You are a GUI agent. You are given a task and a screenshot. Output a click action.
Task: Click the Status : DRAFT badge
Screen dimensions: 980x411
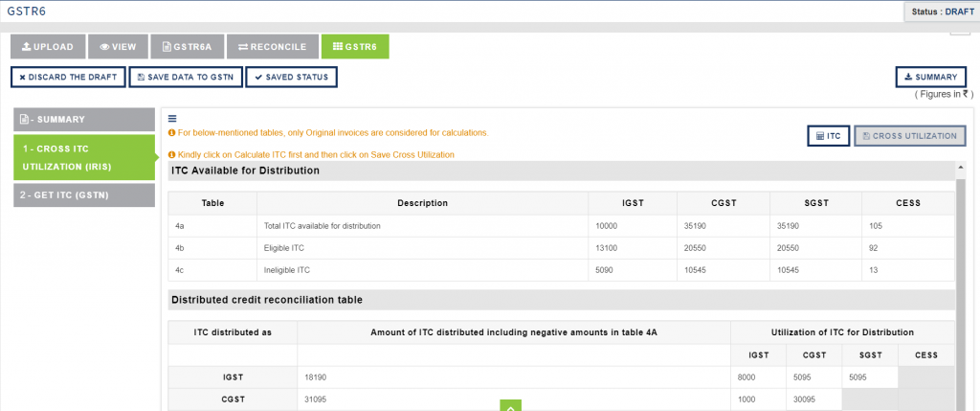tap(942, 11)
